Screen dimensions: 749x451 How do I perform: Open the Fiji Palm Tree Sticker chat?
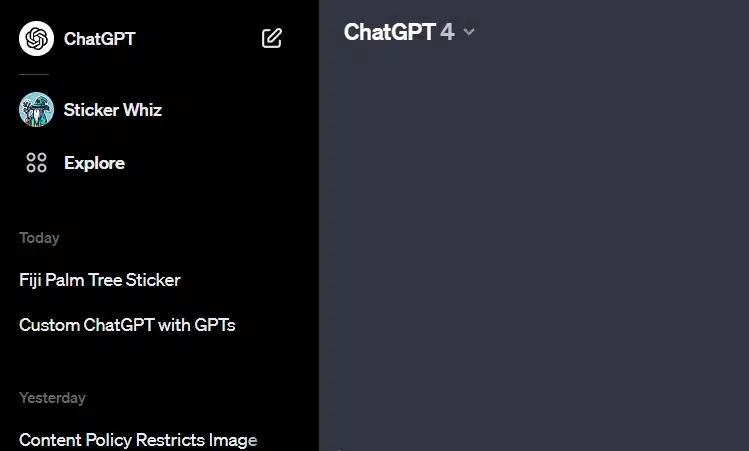coord(100,280)
